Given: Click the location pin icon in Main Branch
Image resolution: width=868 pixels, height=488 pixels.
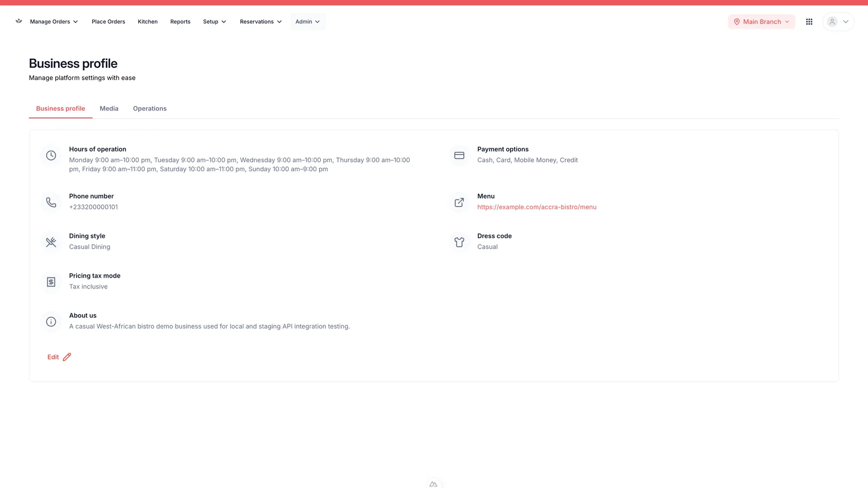Looking at the screenshot, I should coord(737,22).
